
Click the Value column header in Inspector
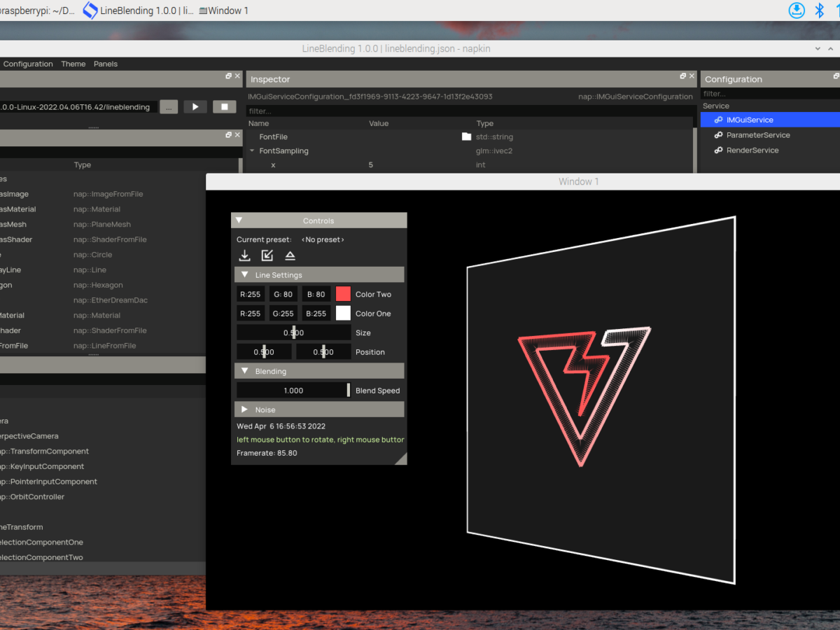(x=379, y=123)
